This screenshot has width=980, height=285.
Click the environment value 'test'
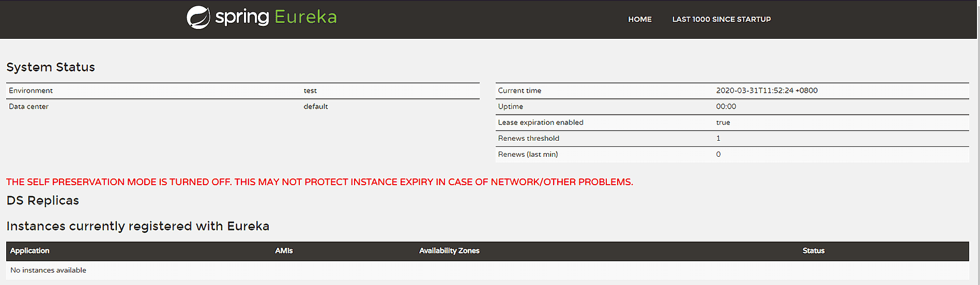pyautogui.click(x=310, y=91)
